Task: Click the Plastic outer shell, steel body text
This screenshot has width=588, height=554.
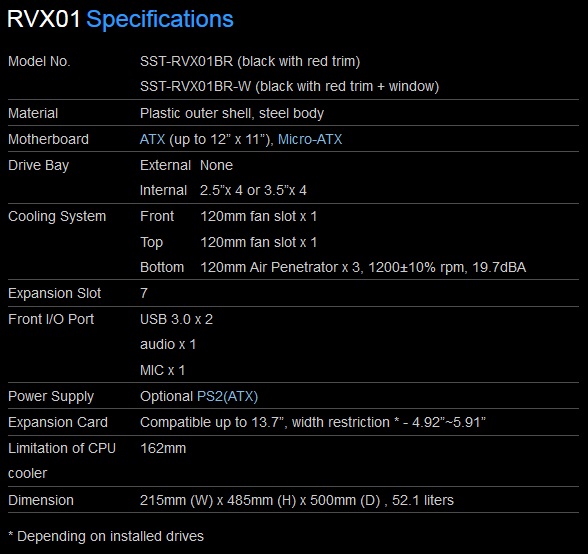Action: pos(232,113)
